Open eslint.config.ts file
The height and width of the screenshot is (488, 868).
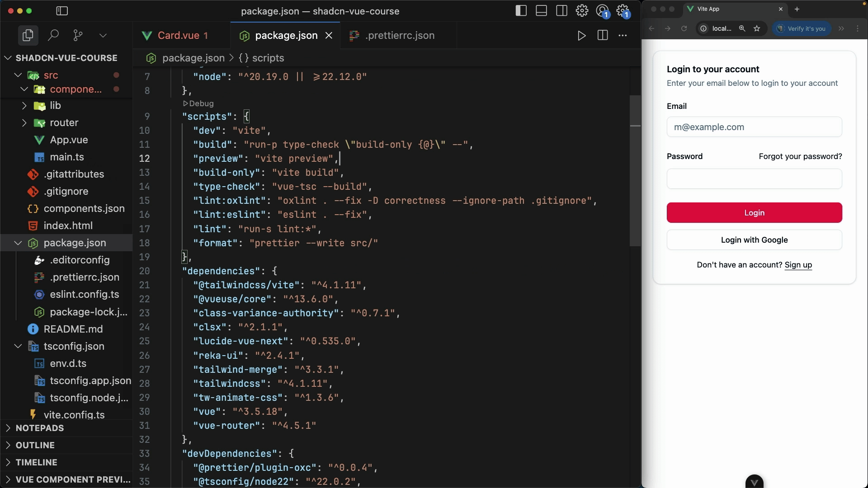[x=85, y=295]
